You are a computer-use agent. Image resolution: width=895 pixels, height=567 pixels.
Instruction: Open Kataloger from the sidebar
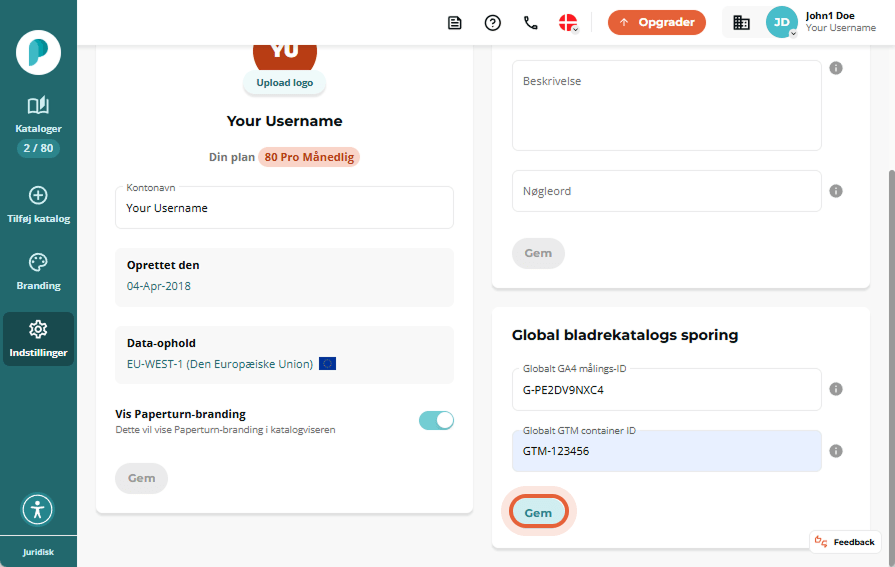click(x=38, y=115)
